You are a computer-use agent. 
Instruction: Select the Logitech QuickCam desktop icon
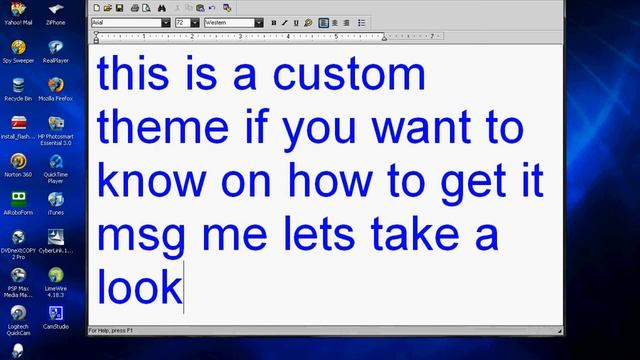point(18,320)
